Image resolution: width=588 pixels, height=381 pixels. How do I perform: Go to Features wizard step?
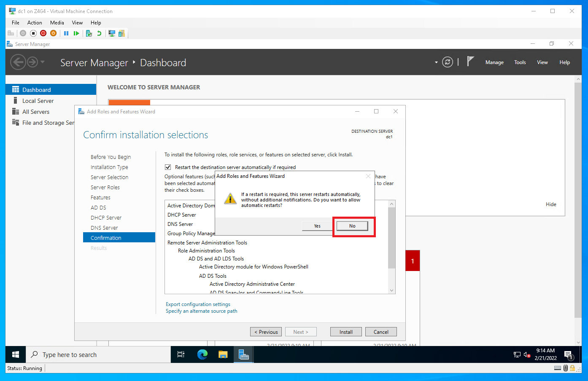(x=100, y=197)
